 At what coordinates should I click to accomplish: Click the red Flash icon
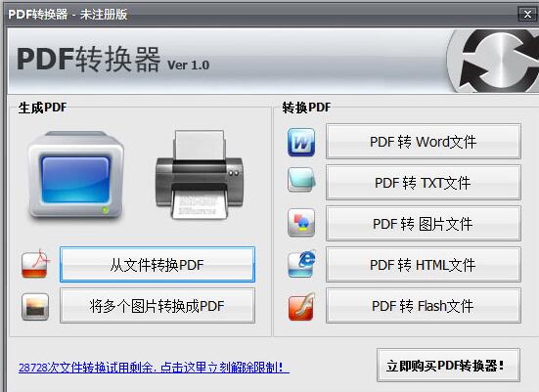tap(301, 306)
